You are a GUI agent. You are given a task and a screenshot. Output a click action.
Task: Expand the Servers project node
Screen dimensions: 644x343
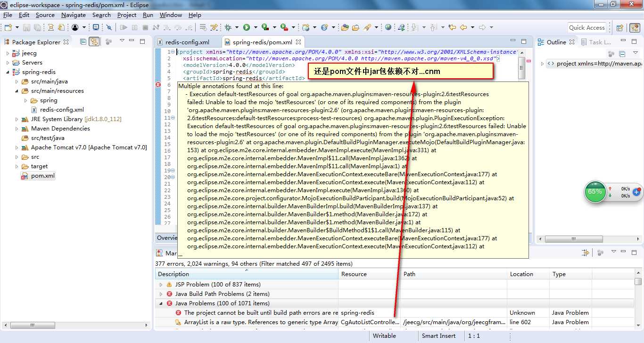tap(8, 63)
